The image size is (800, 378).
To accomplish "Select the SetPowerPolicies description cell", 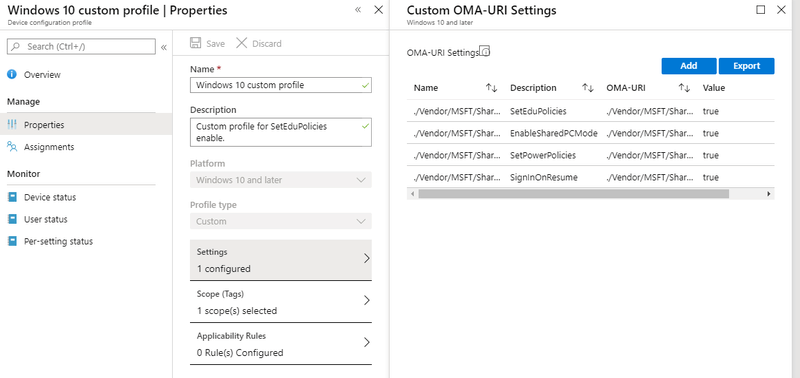I will (543, 155).
